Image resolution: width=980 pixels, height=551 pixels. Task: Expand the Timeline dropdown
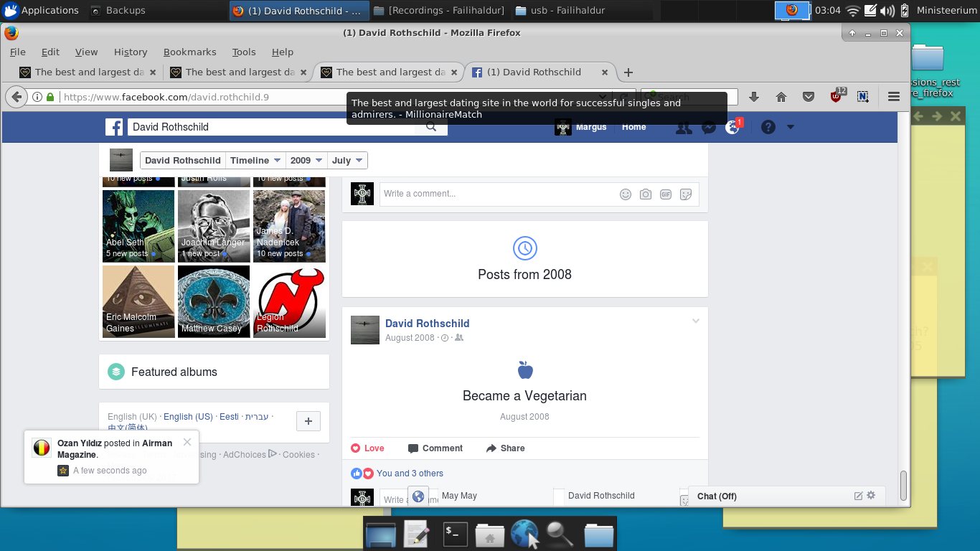255,161
